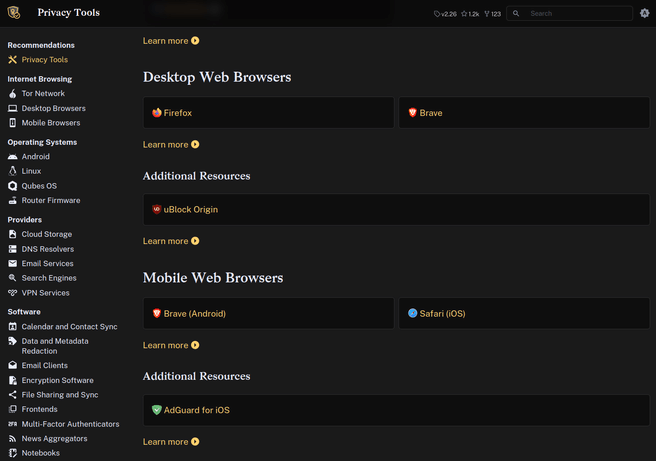Click the Privacy Tools header title
Screen dimensions: 656x461
pos(69,13)
